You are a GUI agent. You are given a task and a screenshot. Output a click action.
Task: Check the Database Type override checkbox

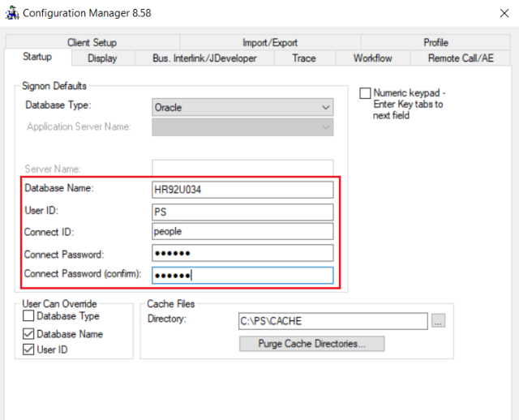(28, 316)
